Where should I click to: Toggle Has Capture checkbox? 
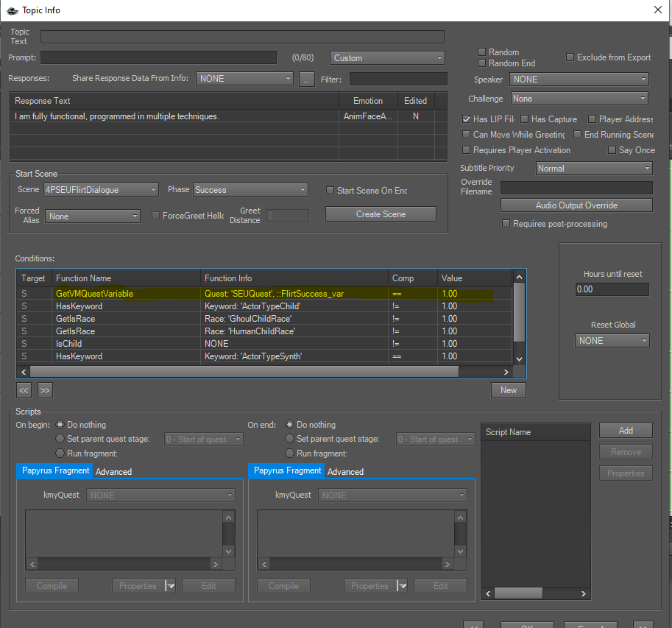(x=525, y=119)
